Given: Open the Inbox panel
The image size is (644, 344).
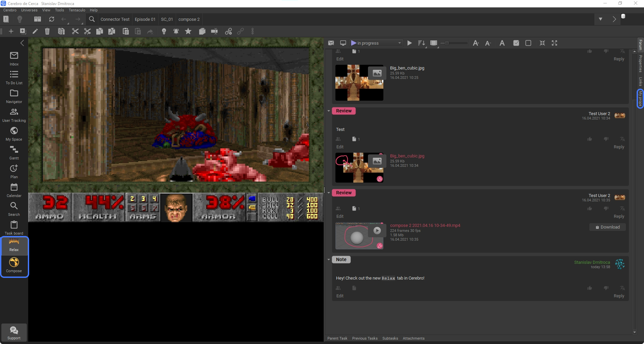Looking at the screenshot, I should 14,58.
